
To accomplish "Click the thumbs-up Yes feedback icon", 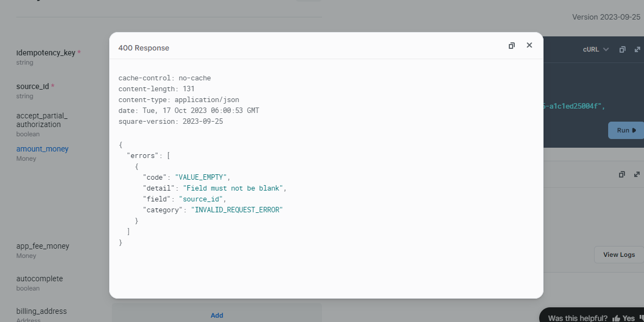I will 616,318.
